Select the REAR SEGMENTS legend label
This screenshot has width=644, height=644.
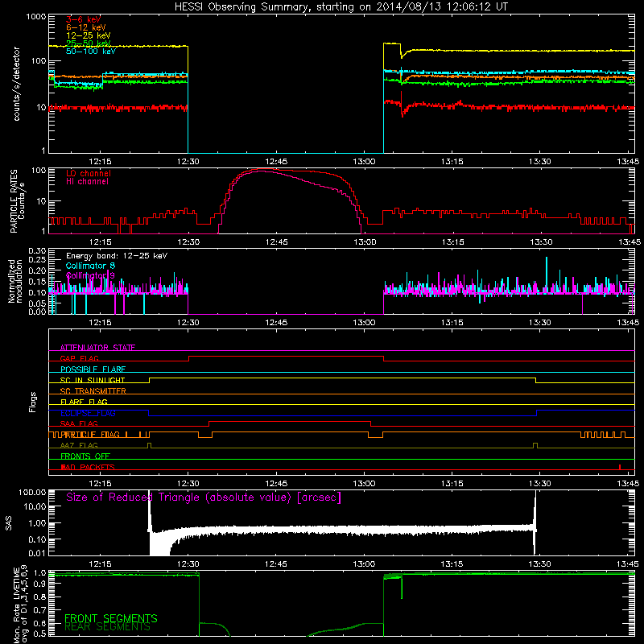pyautogui.click(x=108, y=627)
